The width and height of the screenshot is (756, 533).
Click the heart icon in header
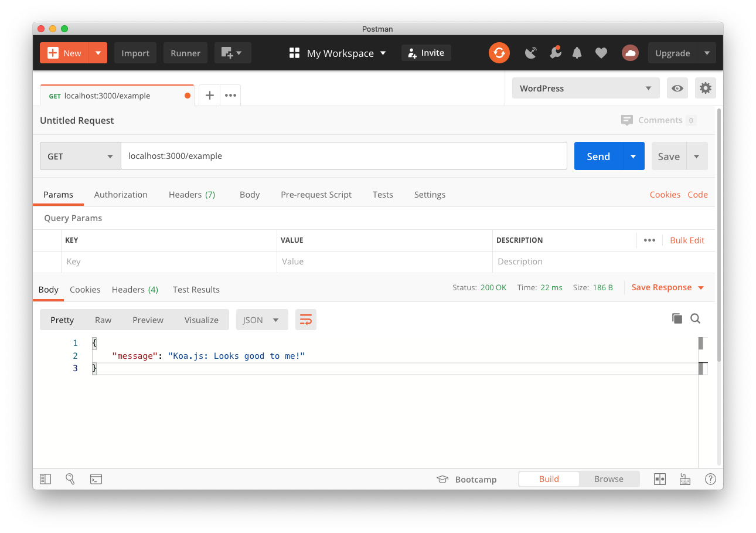[x=601, y=53]
